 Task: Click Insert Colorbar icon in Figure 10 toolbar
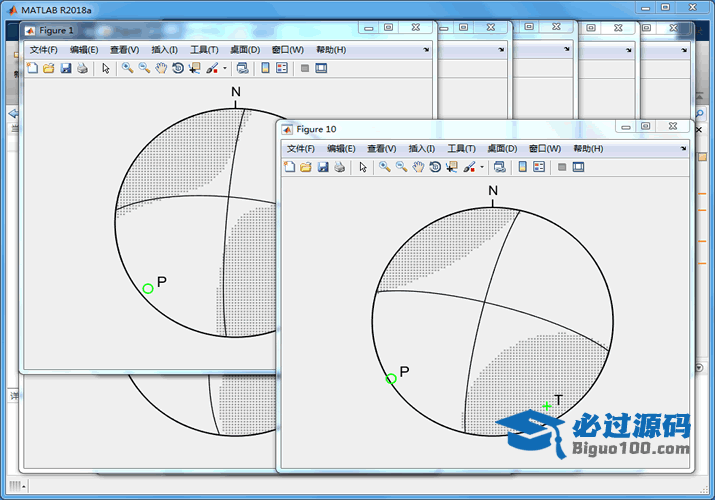[523, 167]
